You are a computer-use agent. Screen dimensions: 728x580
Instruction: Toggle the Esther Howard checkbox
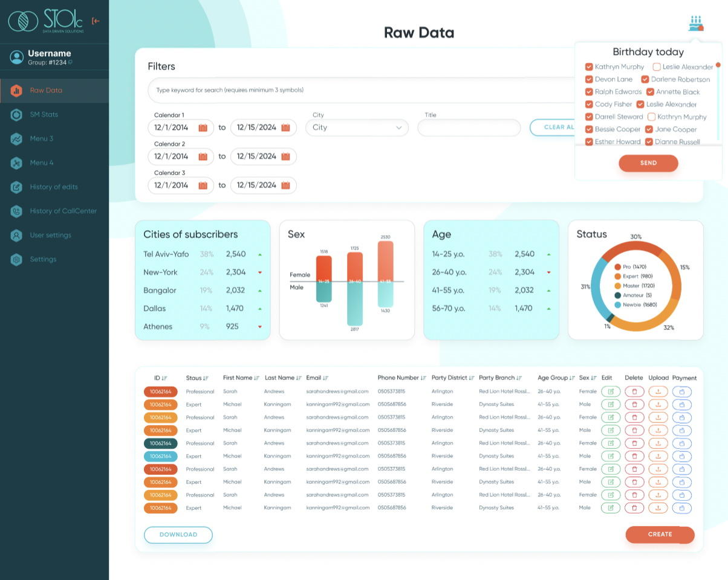[x=589, y=142]
